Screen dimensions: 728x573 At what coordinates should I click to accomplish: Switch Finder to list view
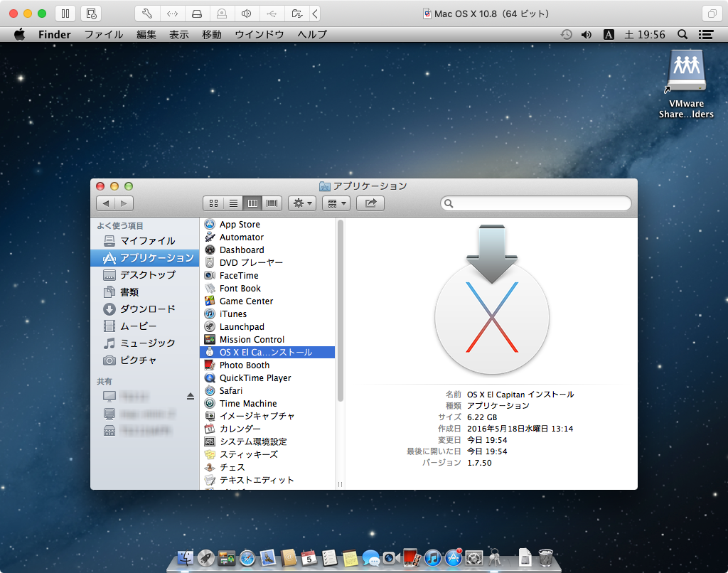(233, 203)
